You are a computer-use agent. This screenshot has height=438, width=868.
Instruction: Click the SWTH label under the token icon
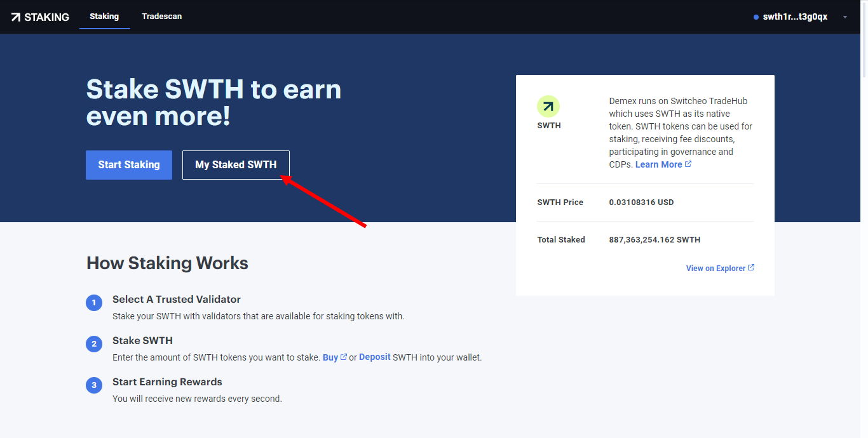[549, 126]
